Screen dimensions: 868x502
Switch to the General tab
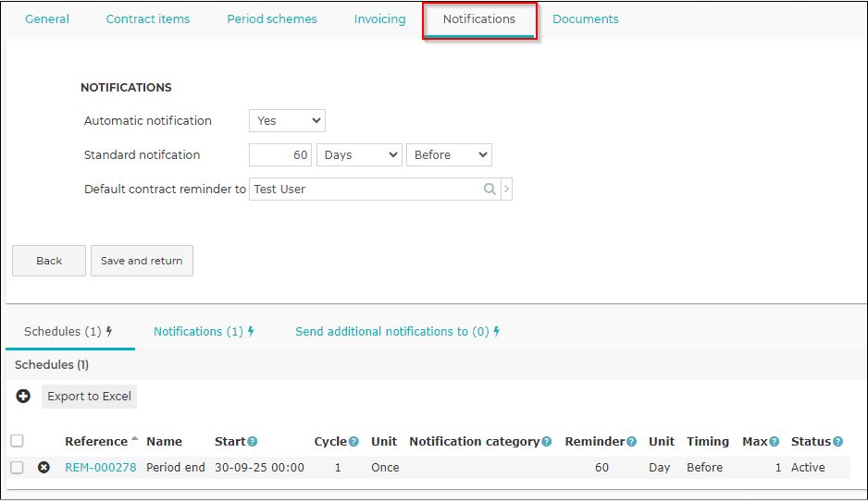point(47,19)
